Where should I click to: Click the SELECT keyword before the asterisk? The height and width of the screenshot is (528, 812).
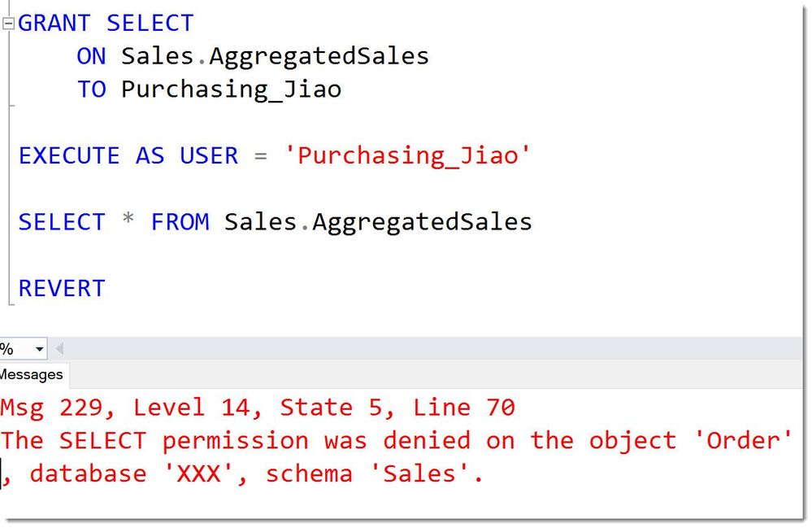click(62, 222)
